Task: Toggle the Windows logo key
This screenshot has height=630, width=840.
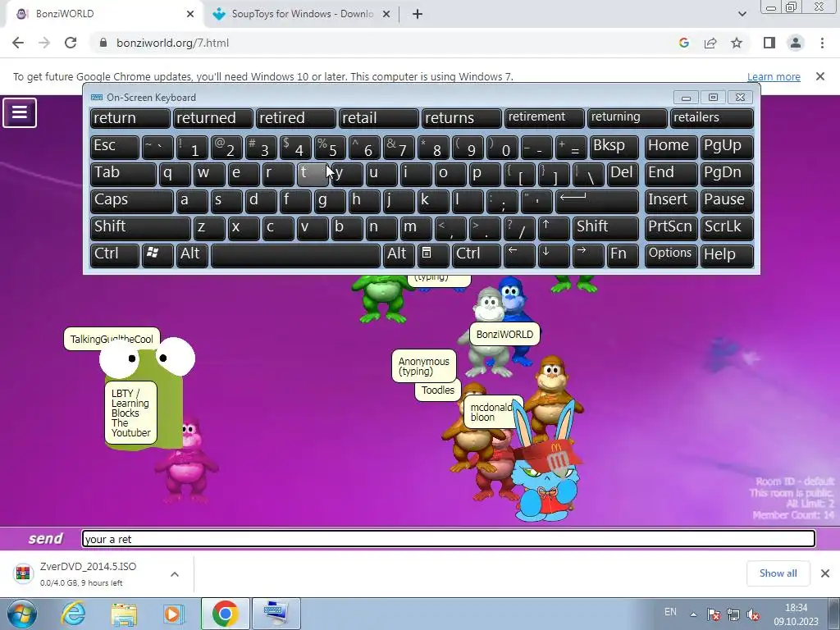Action: point(157,255)
